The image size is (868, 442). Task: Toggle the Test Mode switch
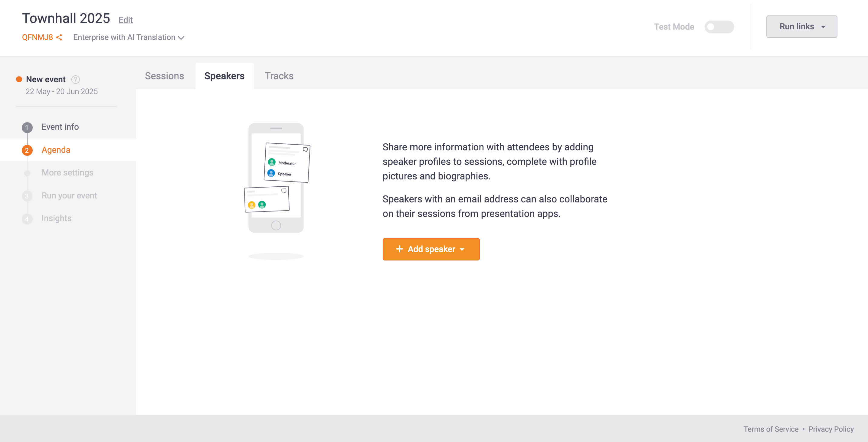pos(719,27)
